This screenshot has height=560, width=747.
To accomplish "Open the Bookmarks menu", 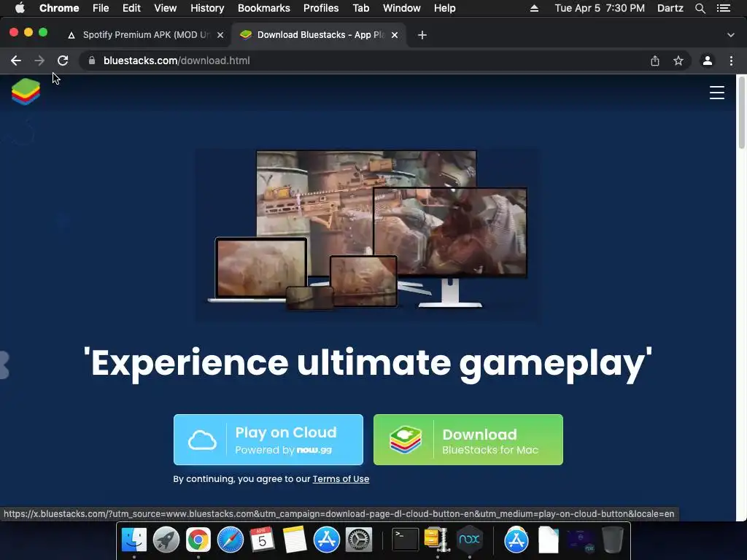I will tap(264, 8).
